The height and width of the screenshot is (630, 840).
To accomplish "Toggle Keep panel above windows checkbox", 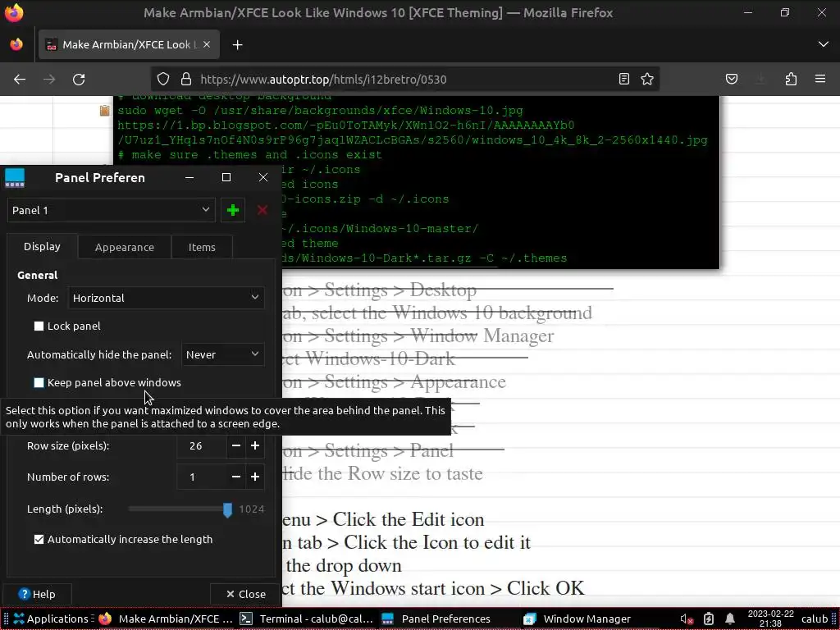I will pos(39,382).
